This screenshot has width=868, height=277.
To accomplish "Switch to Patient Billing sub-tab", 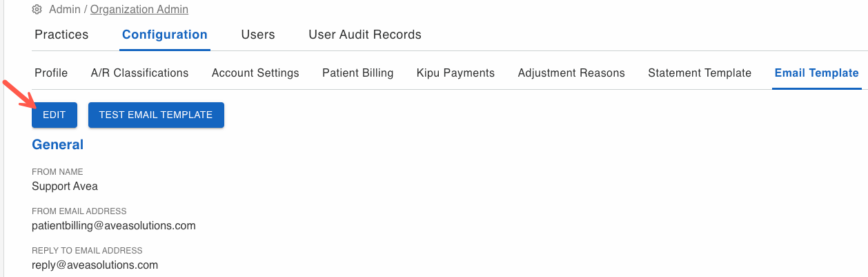I will 358,73.
